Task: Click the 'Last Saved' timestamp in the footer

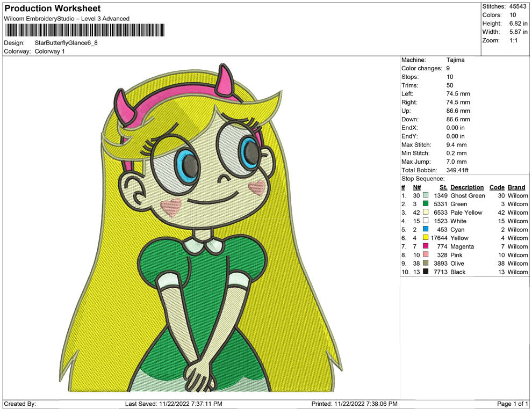Action: point(174,404)
